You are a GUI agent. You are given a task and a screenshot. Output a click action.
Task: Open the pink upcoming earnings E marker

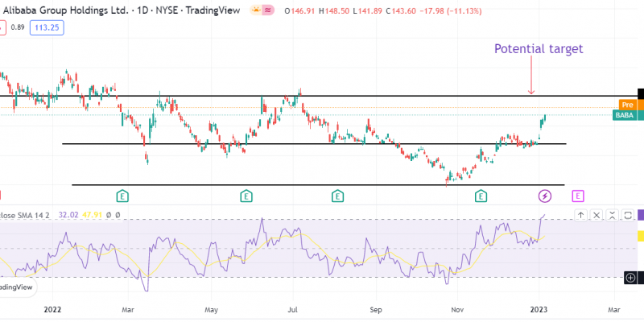tap(578, 196)
